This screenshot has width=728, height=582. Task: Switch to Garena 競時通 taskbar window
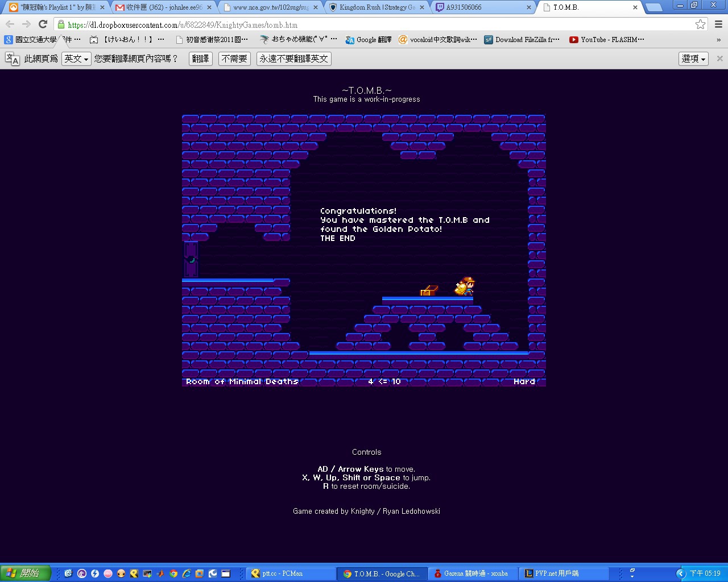[x=473, y=573]
